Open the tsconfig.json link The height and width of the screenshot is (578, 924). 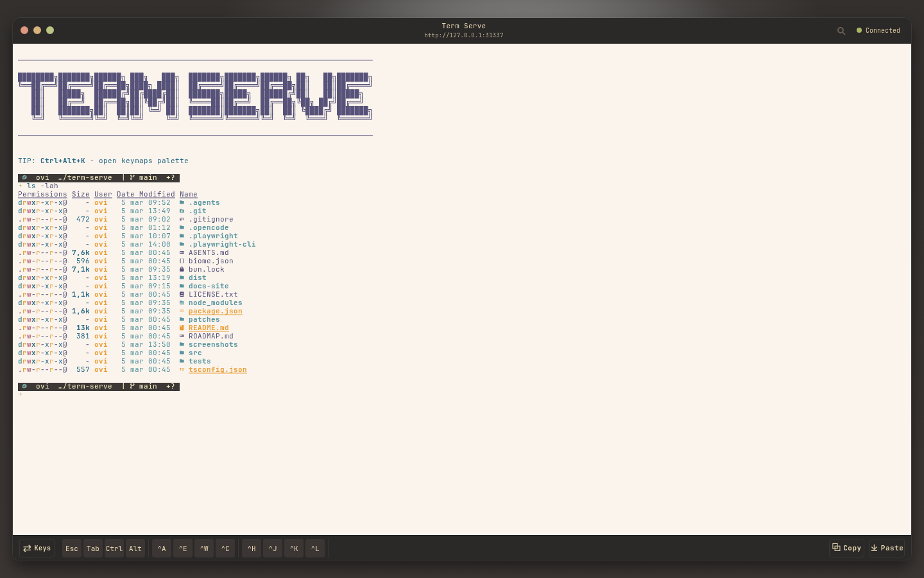point(218,369)
